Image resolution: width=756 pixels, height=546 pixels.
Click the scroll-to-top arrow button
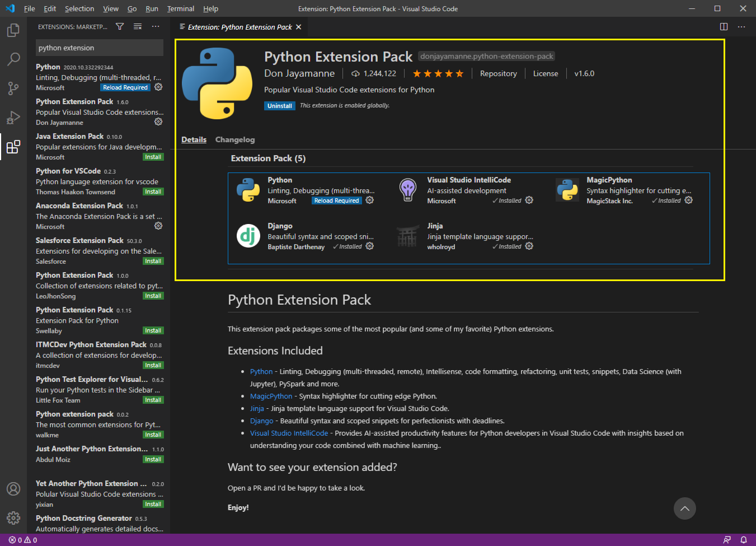click(x=684, y=508)
